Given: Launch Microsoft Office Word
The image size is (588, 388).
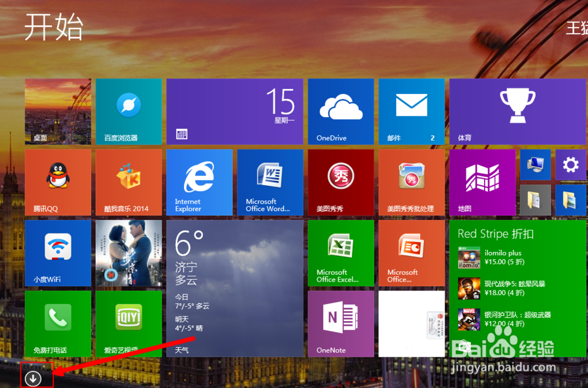Looking at the screenshot, I should click(x=270, y=182).
